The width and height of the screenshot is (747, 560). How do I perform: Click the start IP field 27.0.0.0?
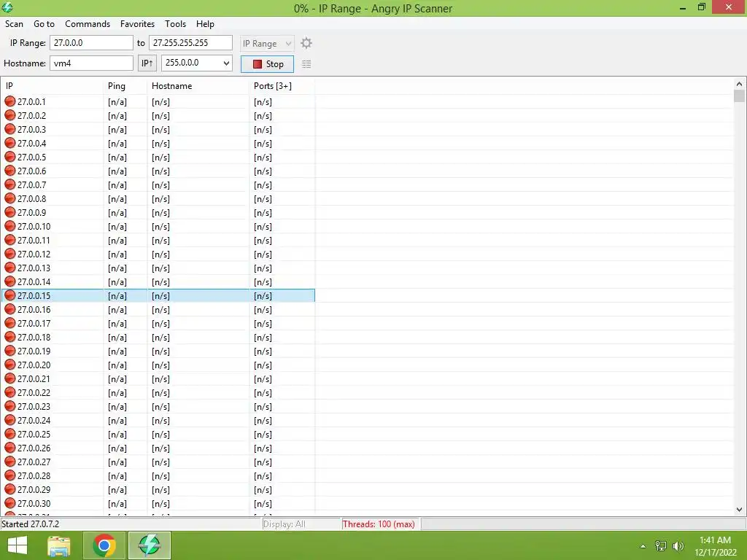91,43
